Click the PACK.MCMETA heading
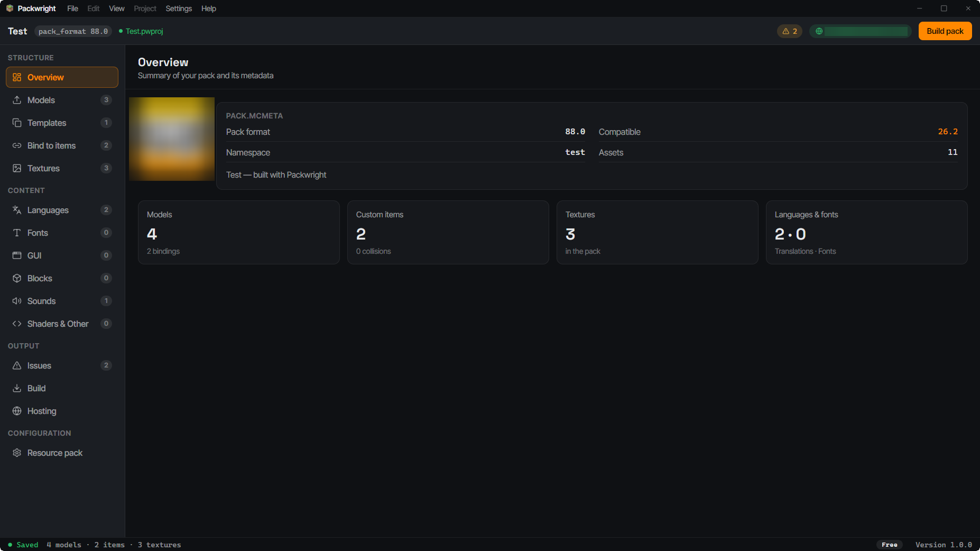 click(254, 116)
